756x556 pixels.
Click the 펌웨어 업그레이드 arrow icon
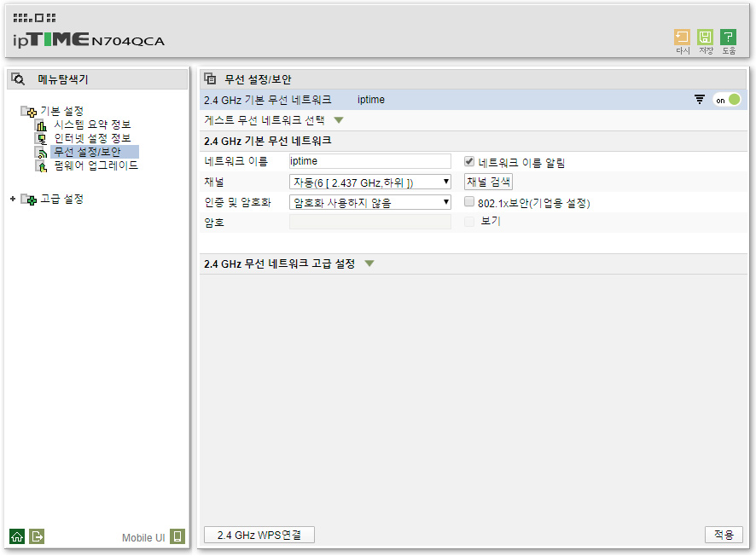click(x=42, y=166)
